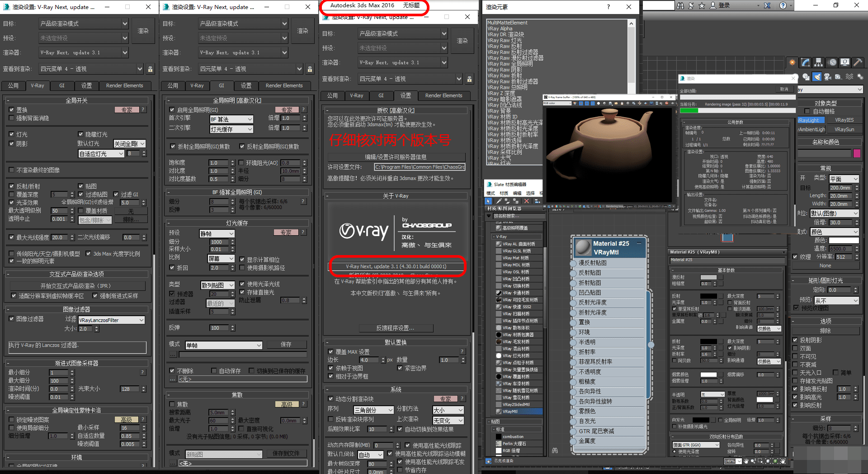Click 反馈程序设置 button

pyautogui.click(x=396, y=328)
